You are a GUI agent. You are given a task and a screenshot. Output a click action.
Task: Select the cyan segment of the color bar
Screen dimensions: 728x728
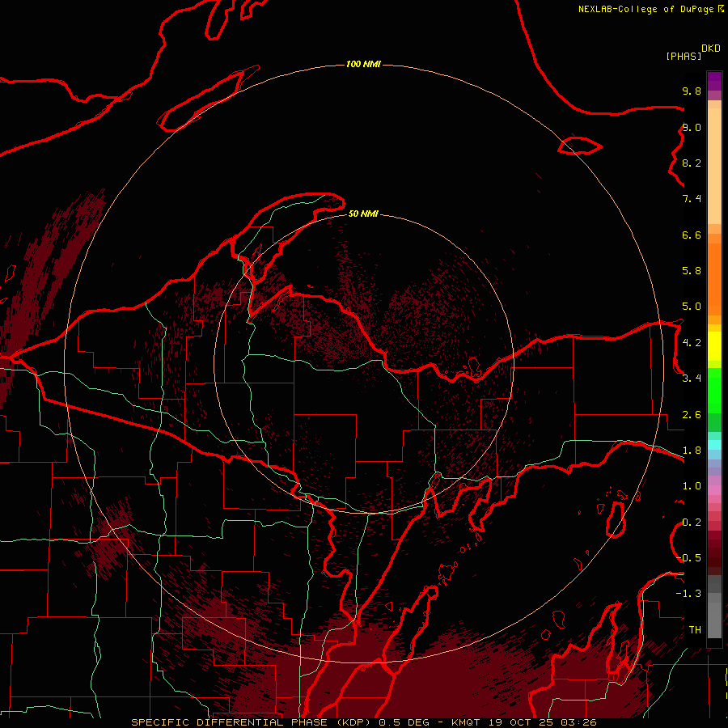click(714, 445)
